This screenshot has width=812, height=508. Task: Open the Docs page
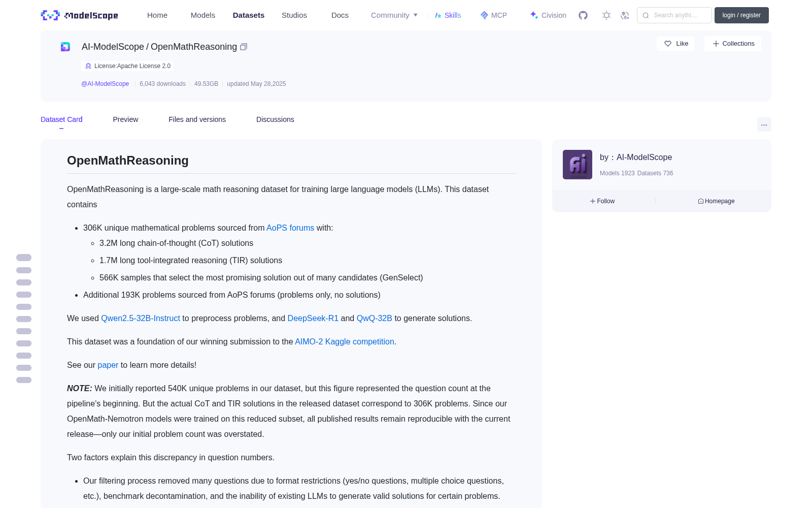[x=340, y=15]
